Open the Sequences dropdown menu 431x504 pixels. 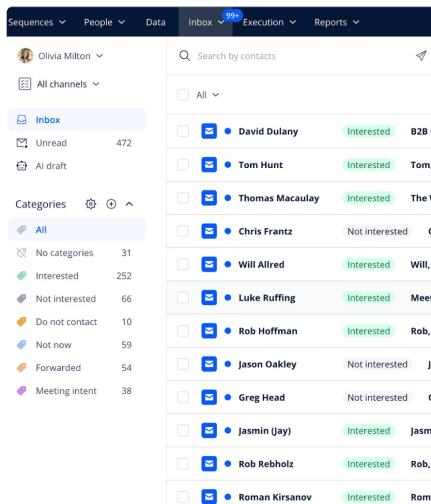pos(37,22)
